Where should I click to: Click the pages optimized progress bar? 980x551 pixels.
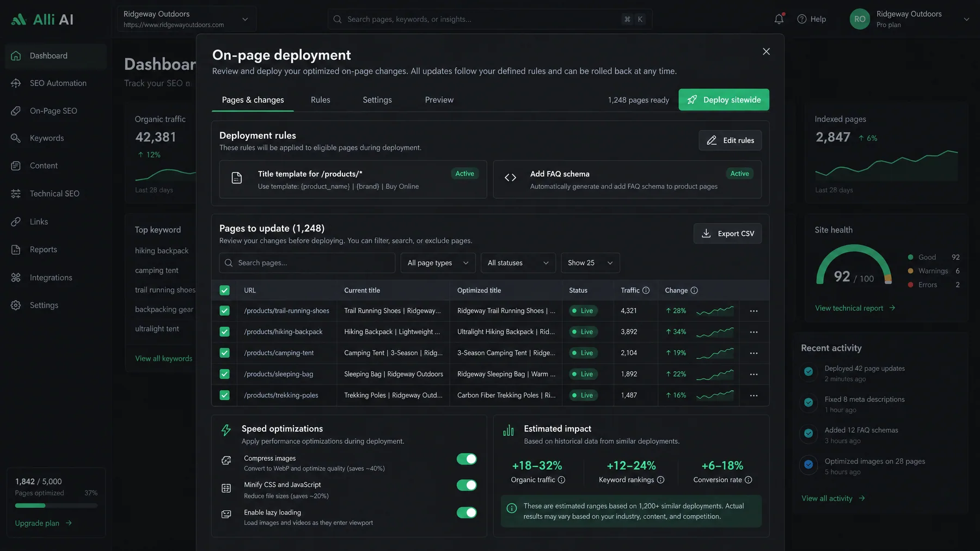click(x=56, y=506)
